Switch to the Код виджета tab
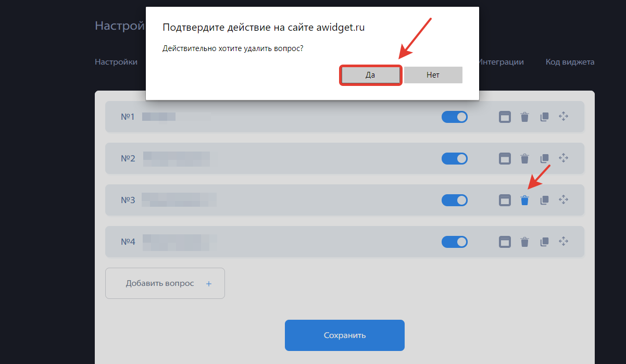 (x=570, y=62)
